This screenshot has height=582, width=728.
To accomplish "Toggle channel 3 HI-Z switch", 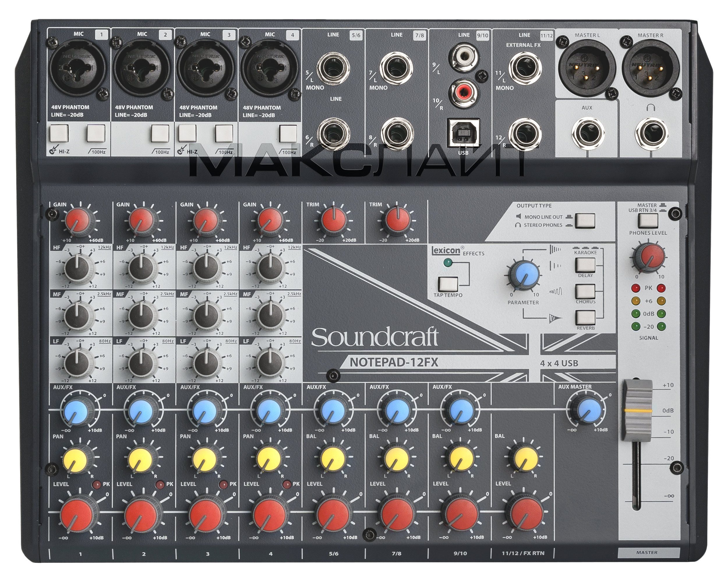I will point(187,133).
